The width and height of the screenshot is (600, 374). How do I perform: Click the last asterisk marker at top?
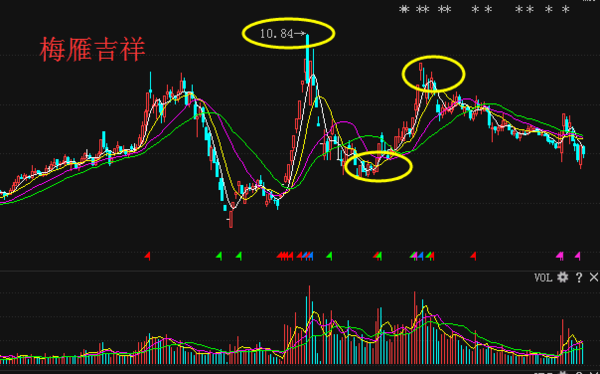coord(565,9)
